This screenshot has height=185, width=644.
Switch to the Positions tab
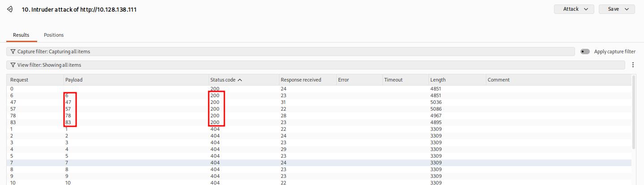[54, 35]
